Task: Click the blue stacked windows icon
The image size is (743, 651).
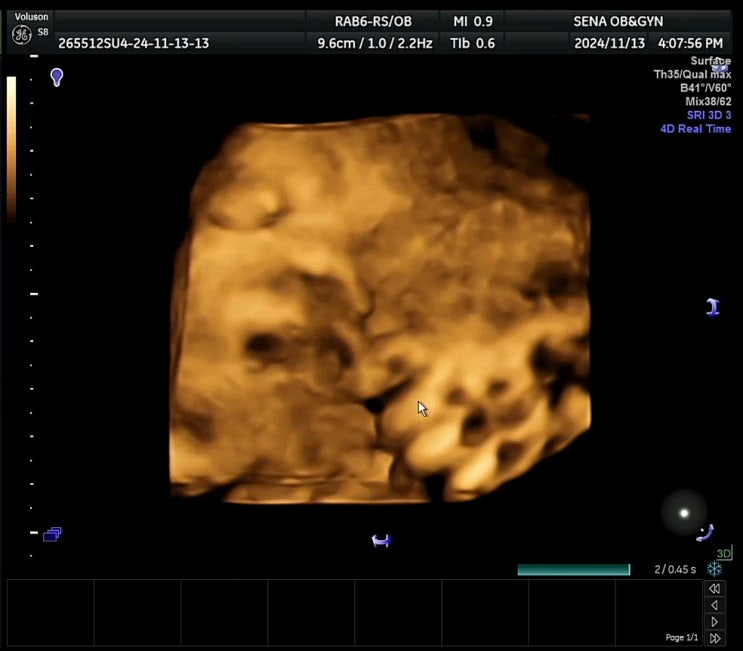Action: pos(52,534)
